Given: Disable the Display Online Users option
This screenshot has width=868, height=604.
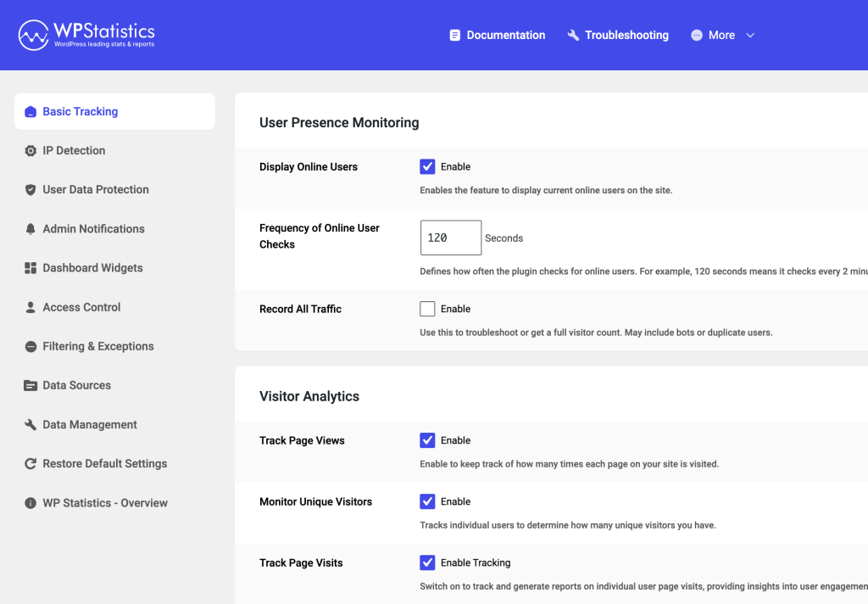Looking at the screenshot, I should [x=427, y=166].
